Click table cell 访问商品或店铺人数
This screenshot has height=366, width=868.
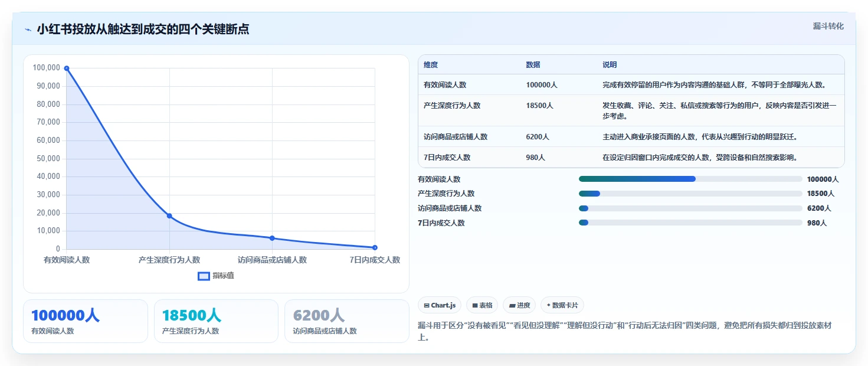coord(456,137)
